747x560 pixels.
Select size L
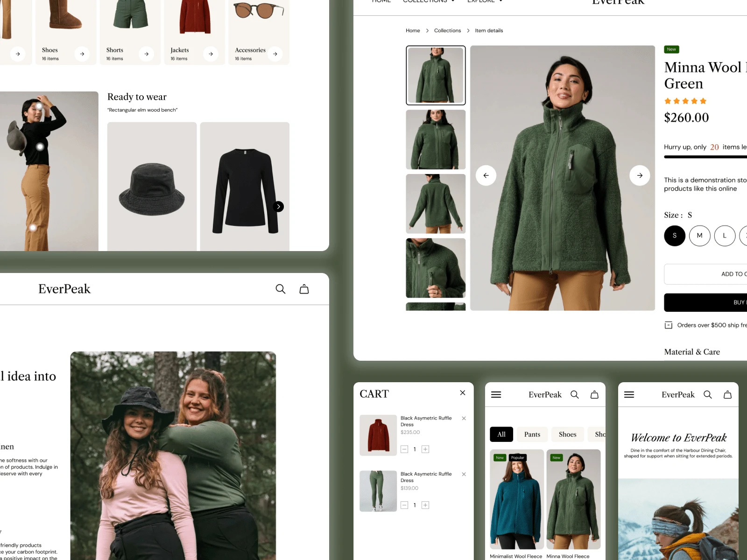(725, 236)
